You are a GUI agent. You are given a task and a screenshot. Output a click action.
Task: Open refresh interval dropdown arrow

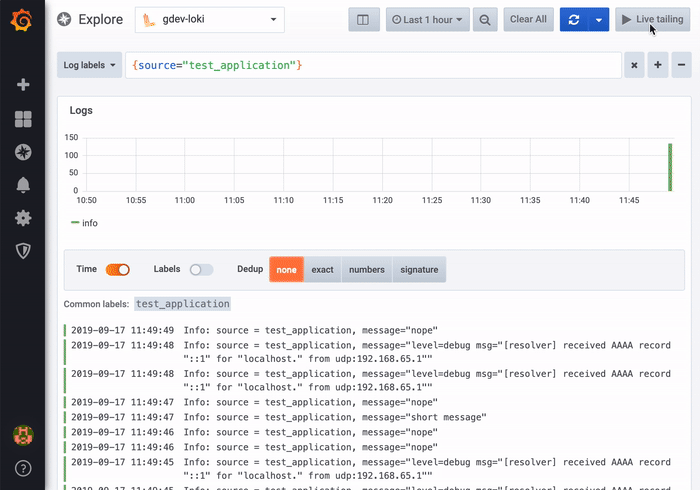click(x=598, y=19)
